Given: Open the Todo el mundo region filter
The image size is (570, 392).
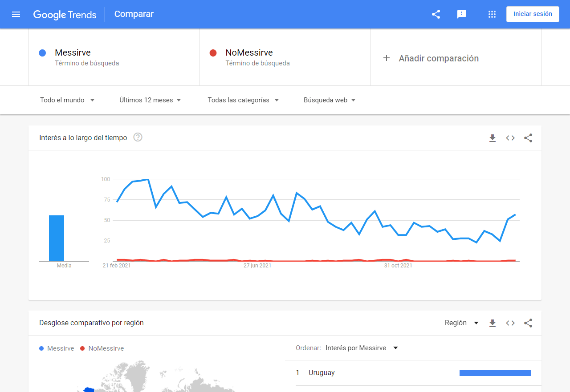Looking at the screenshot, I should click(x=67, y=100).
